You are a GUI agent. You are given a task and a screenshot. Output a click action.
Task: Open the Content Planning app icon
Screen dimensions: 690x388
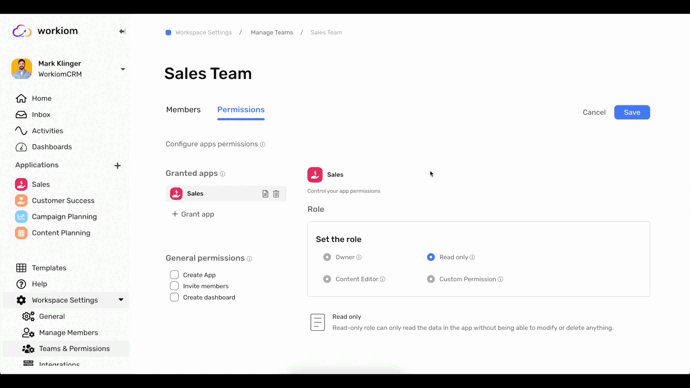[21, 233]
